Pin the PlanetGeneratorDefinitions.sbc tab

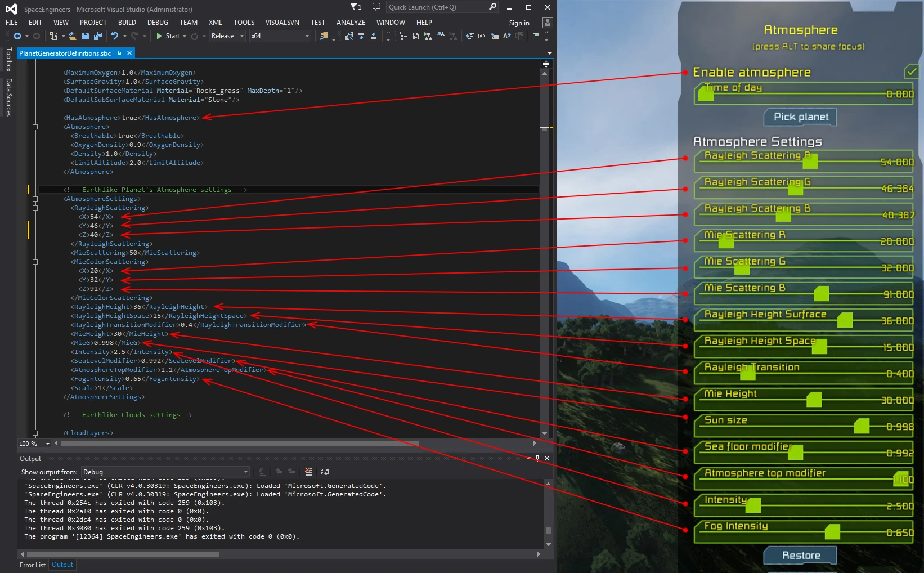[x=119, y=53]
